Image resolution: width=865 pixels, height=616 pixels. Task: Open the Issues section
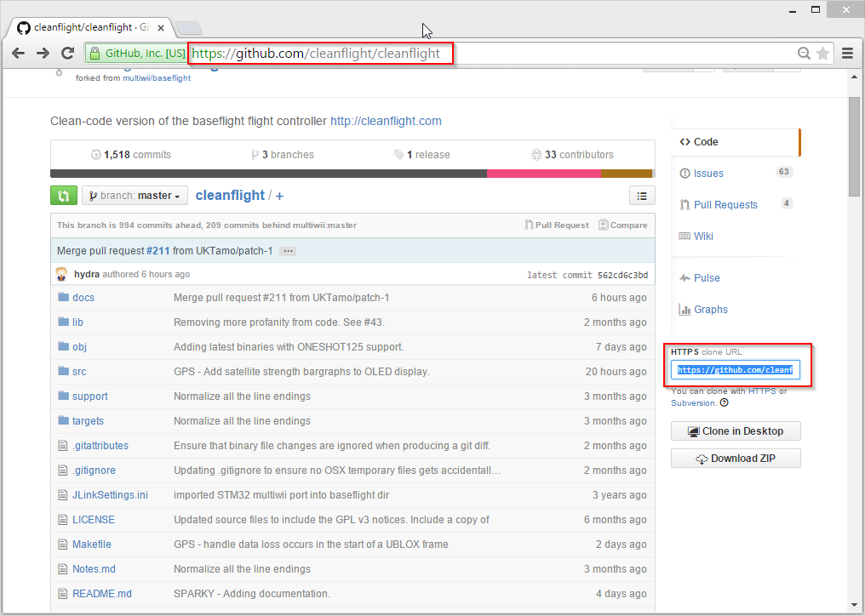[x=707, y=174]
